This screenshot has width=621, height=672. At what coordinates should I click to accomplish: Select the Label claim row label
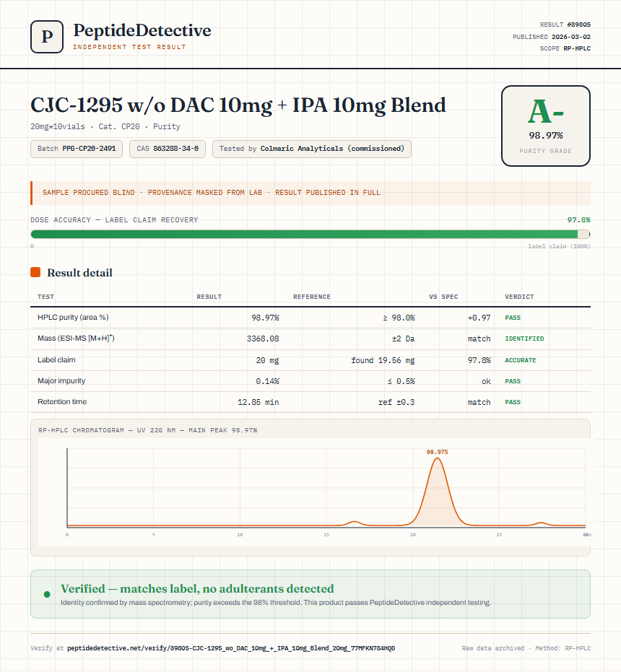(x=56, y=359)
